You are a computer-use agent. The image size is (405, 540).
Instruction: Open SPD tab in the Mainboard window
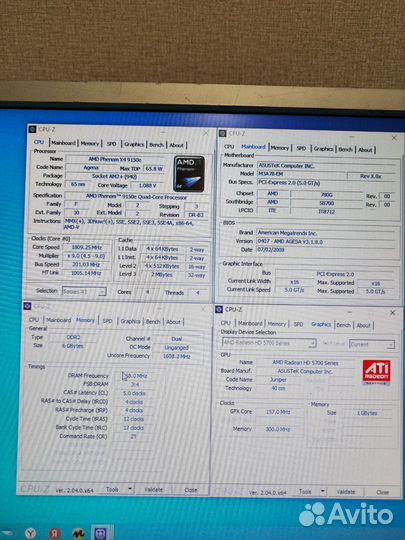(x=301, y=148)
